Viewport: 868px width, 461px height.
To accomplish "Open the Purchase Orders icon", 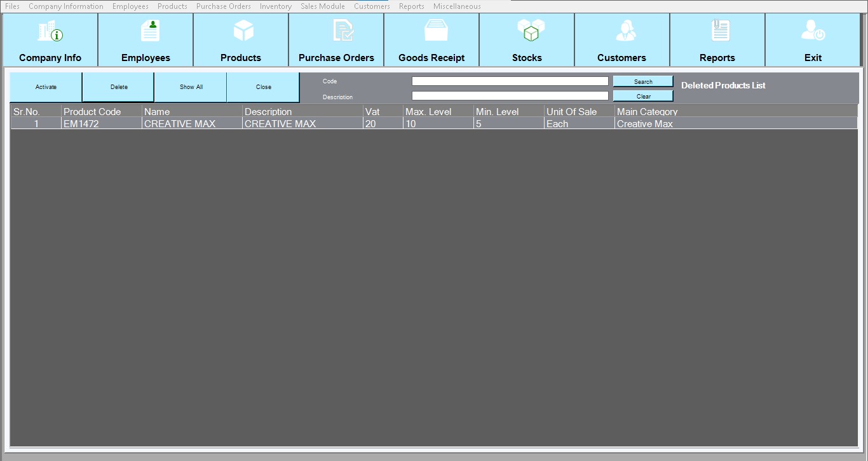I will (x=343, y=31).
